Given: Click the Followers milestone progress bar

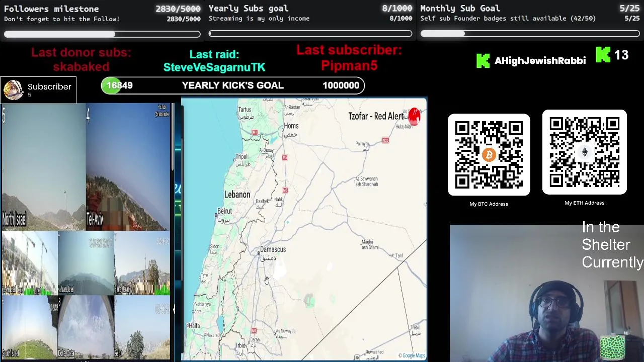Looking at the screenshot, I should pos(102,34).
